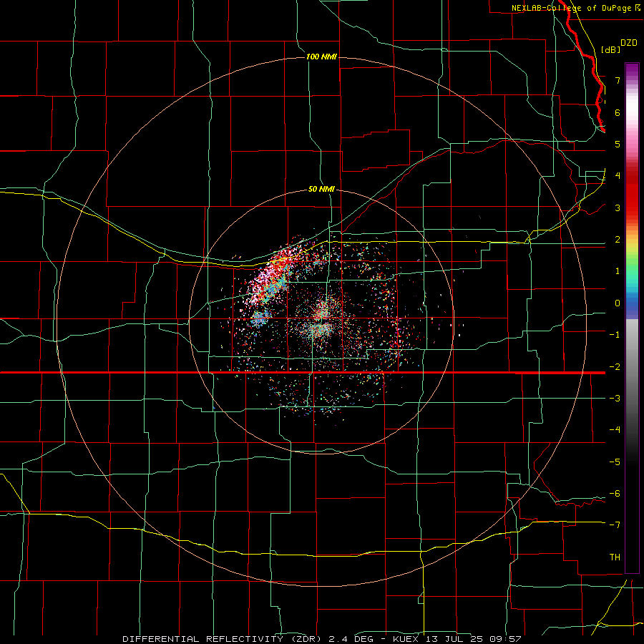Click the color scale value '2'
Image resolution: width=644 pixels, height=644 pixels.
(618, 240)
